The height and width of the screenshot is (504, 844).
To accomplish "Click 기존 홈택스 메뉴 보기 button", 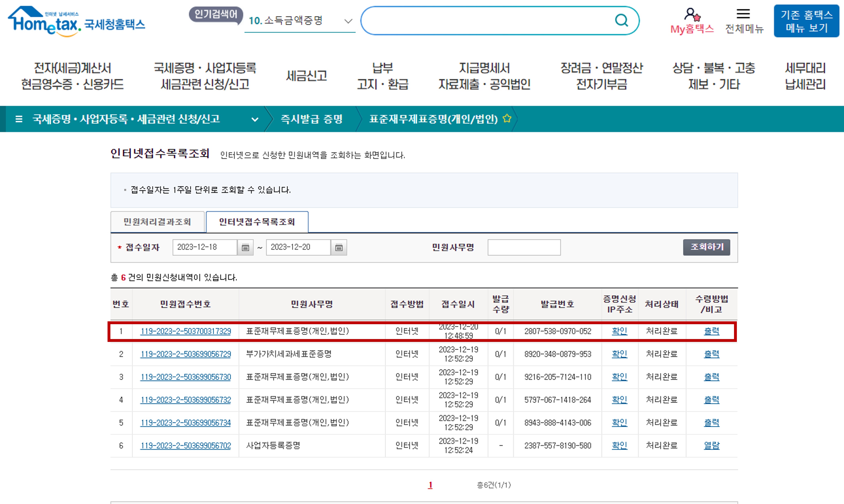I will (x=806, y=21).
